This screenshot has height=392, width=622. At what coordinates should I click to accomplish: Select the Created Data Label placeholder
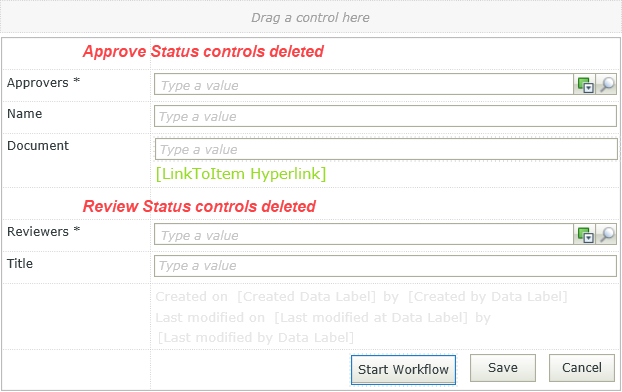tap(306, 297)
